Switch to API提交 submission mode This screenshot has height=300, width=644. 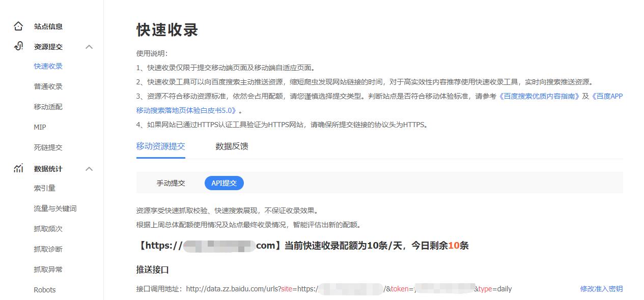(224, 183)
